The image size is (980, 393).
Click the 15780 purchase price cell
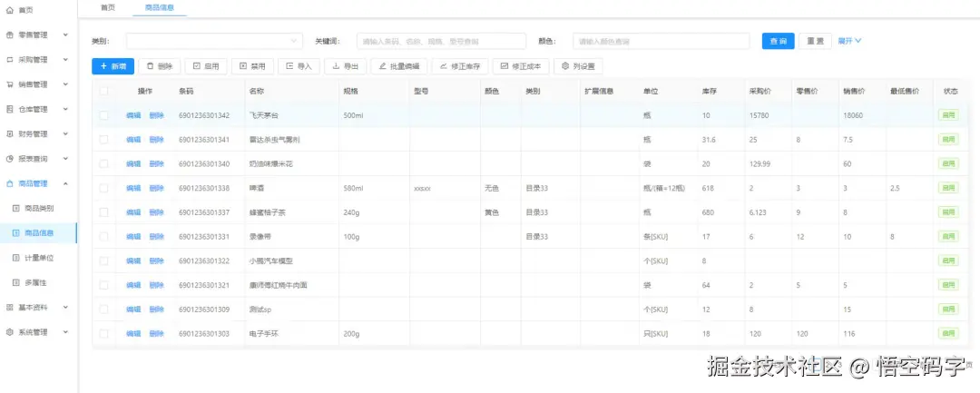(759, 115)
